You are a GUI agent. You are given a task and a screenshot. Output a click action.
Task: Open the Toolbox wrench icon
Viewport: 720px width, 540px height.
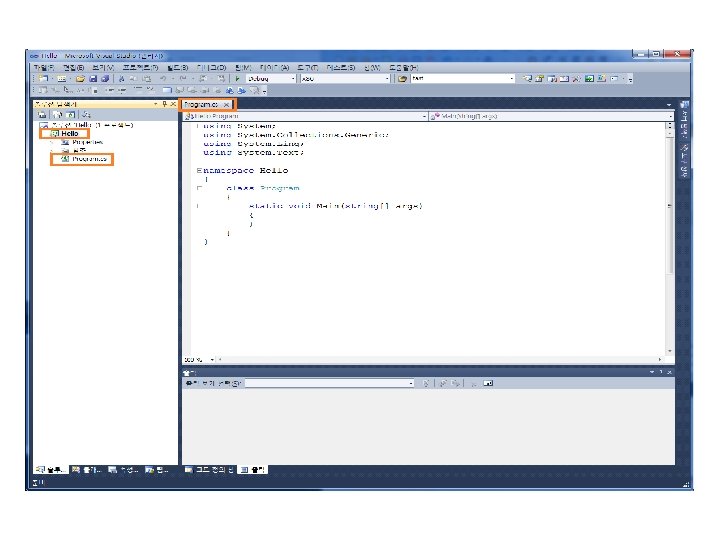click(x=576, y=79)
